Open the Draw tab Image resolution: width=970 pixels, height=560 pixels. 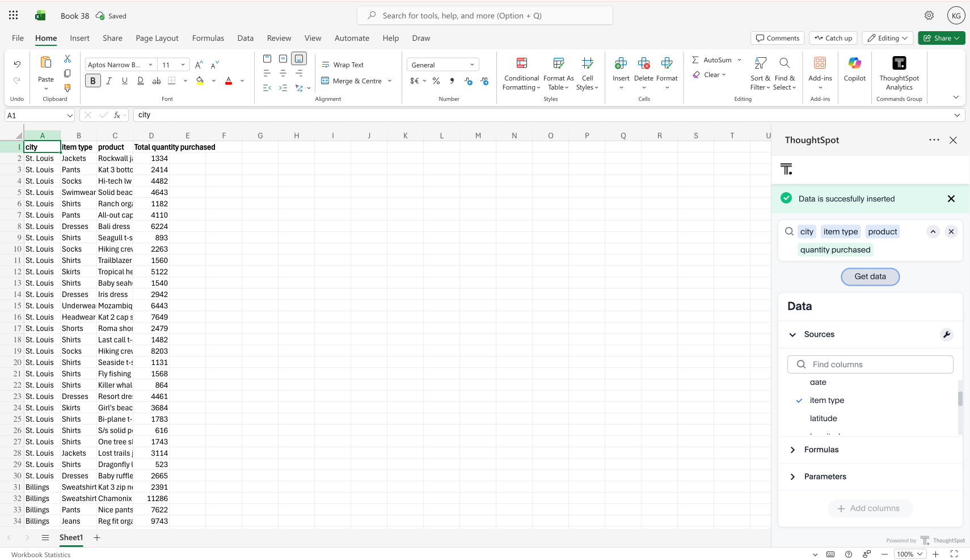[x=421, y=38]
